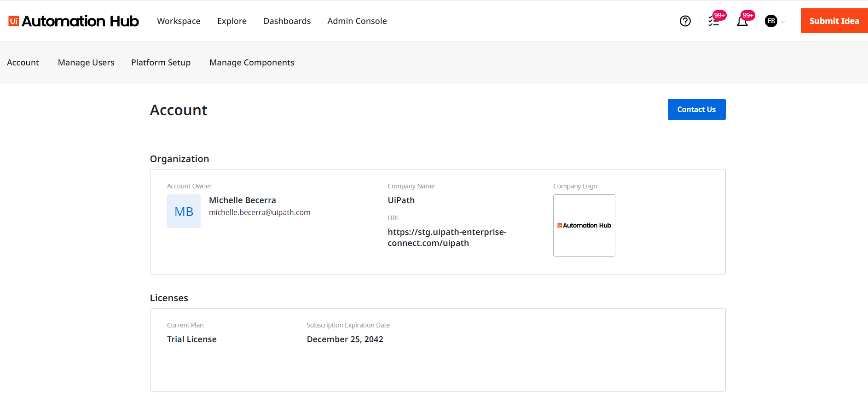Click the Licenses section heading
868x397 pixels.
click(x=169, y=298)
